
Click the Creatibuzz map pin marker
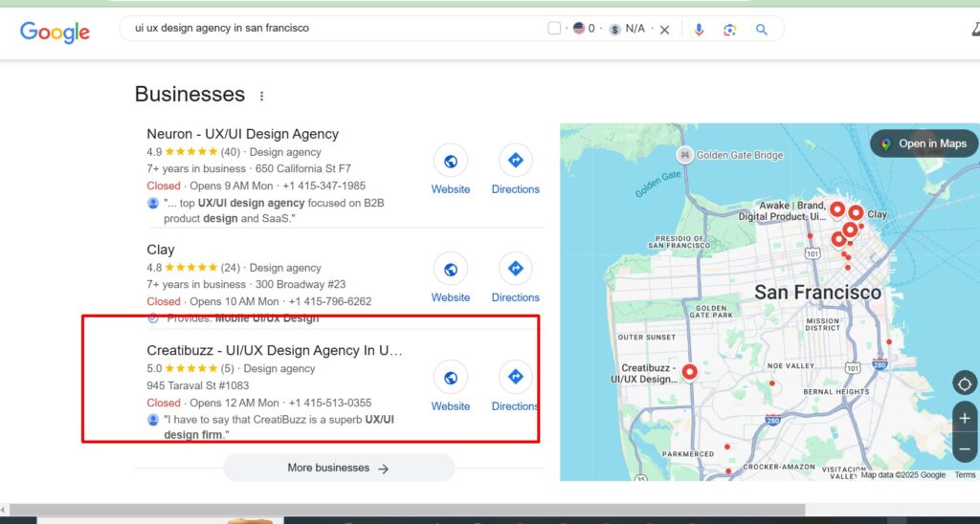tap(689, 372)
